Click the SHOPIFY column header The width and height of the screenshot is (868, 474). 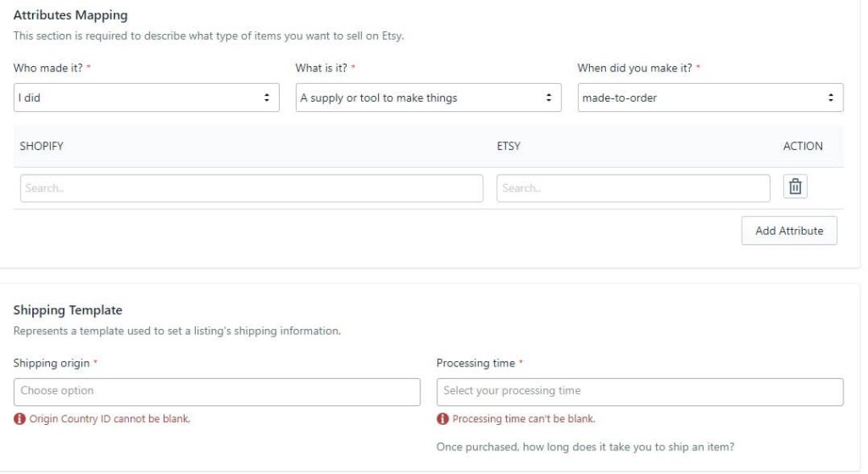coord(42,146)
